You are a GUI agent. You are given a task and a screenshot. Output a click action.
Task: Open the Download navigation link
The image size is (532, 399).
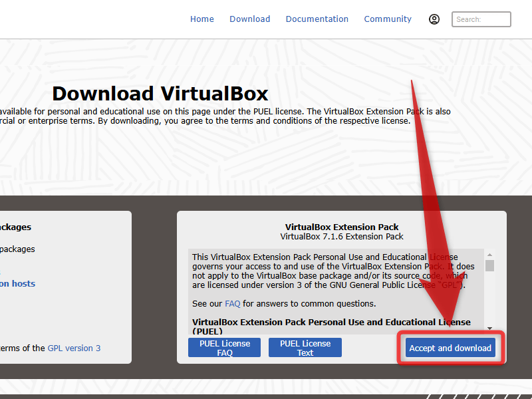[x=250, y=19]
